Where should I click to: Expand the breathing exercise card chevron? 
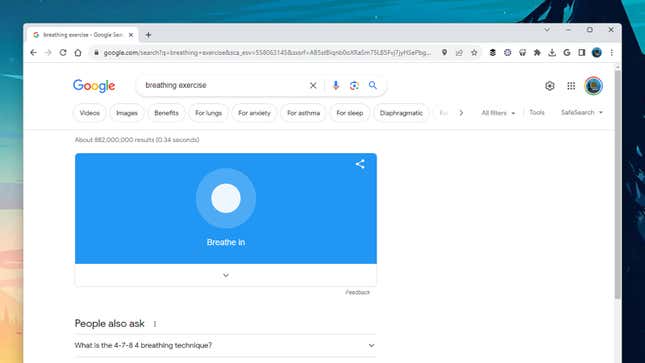[226, 275]
